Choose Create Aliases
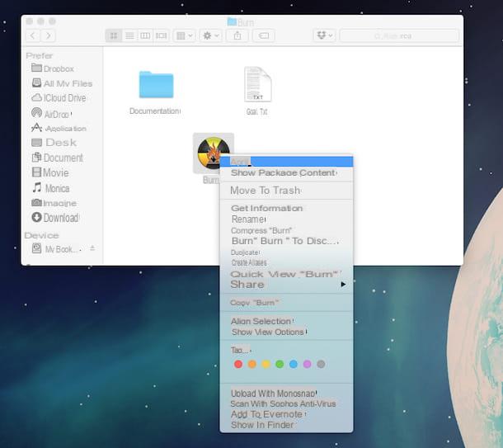 tap(286, 262)
